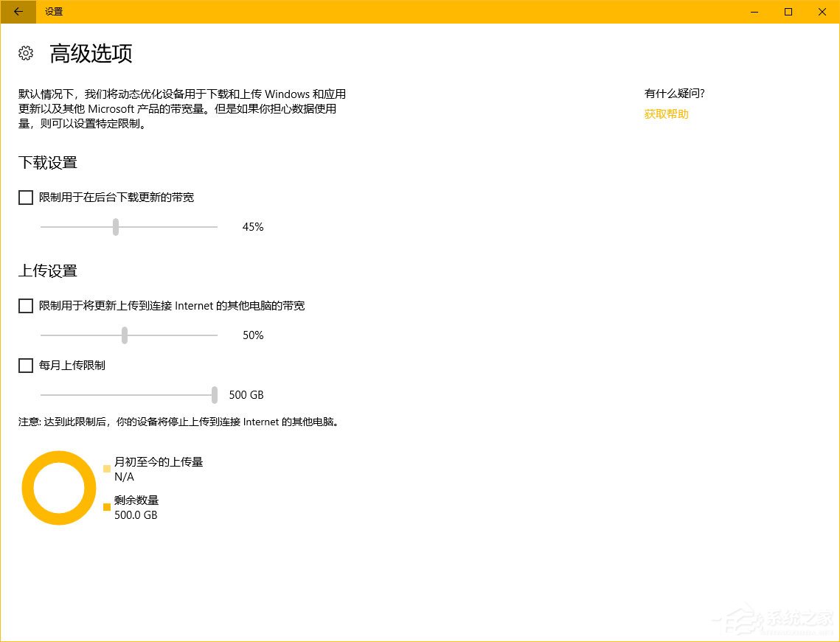Click the 45% download bandwidth slider handle
The width and height of the screenshot is (840, 642).
click(x=116, y=227)
